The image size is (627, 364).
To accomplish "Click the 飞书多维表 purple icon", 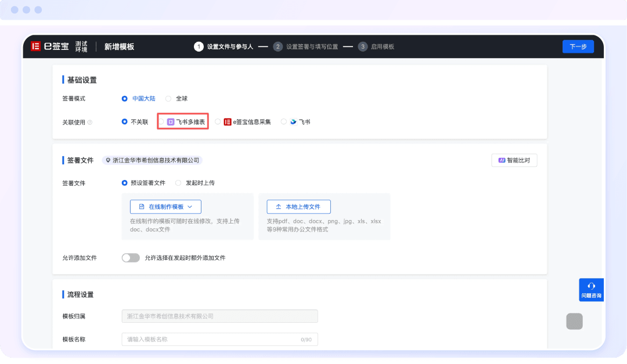I will (171, 122).
